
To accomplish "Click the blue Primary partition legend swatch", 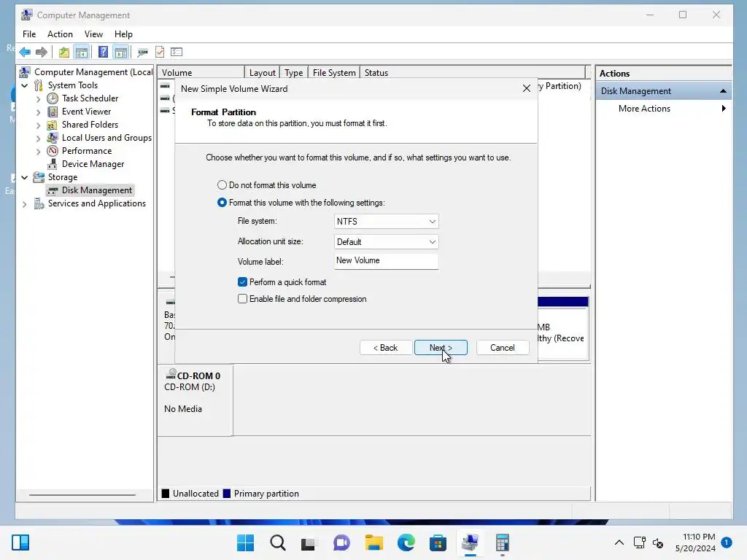I will pyautogui.click(x=227, y=494).
